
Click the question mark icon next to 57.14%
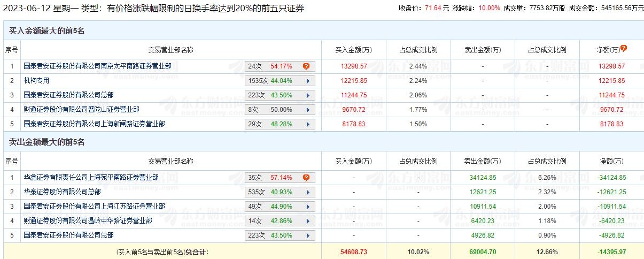306,178
